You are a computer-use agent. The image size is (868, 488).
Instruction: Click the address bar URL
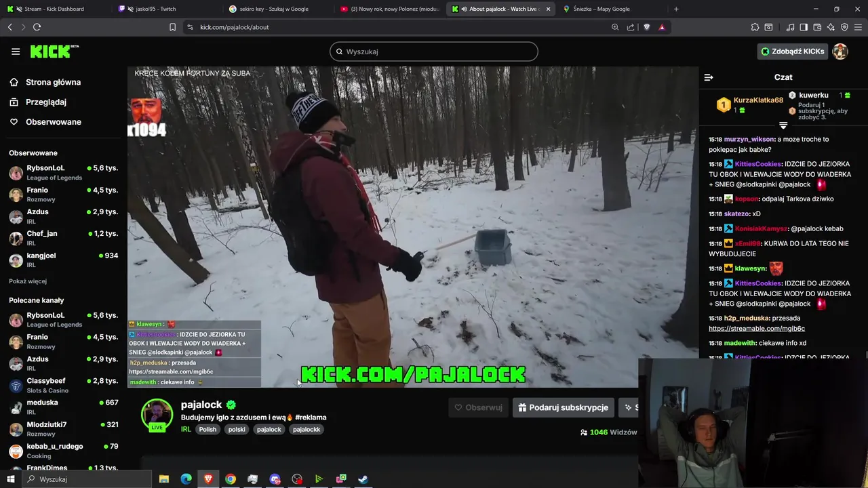(235, 27)
